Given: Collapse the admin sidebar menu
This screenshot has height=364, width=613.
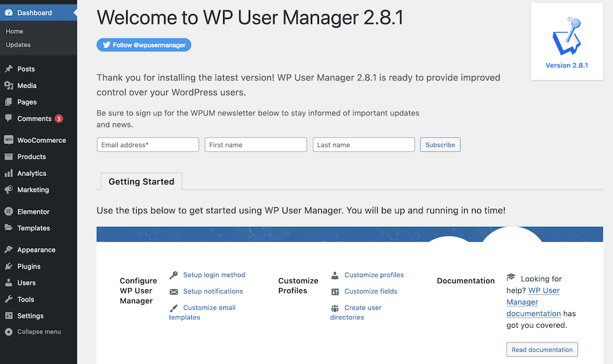Looking at the screenshot, I should 33,332.
